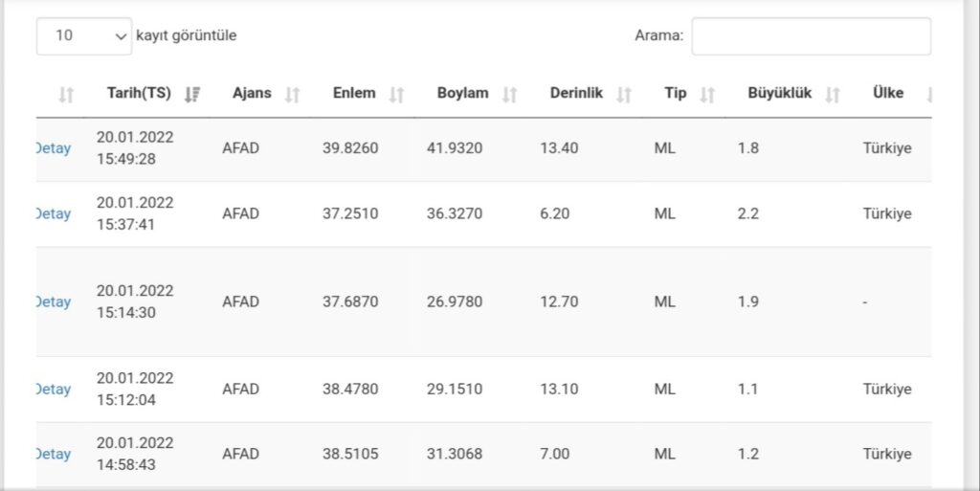The width and height of the screenshot is (980, 491).
Task: Select the row with magnitude 2.2
Action: [483, 214]
